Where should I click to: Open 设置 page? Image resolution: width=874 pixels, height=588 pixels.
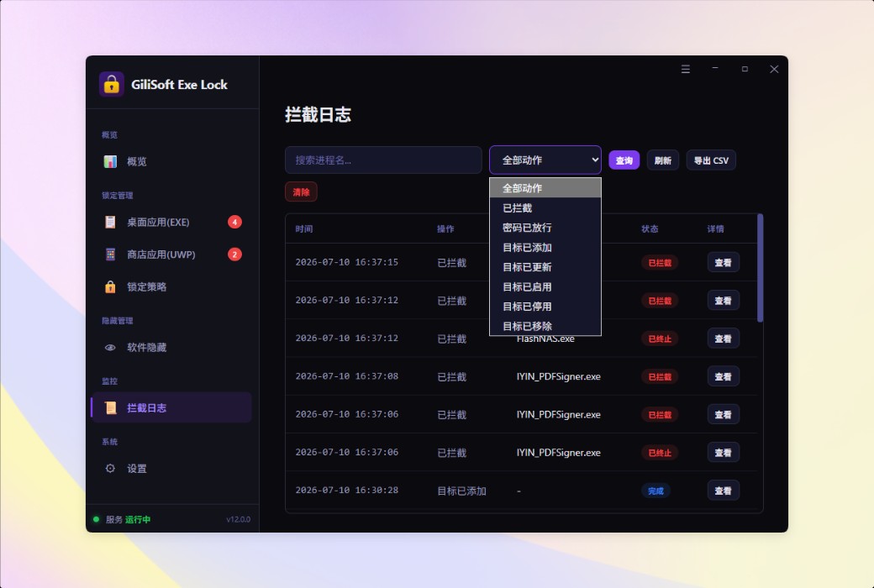pyautogui.click(x=171, y=468)
